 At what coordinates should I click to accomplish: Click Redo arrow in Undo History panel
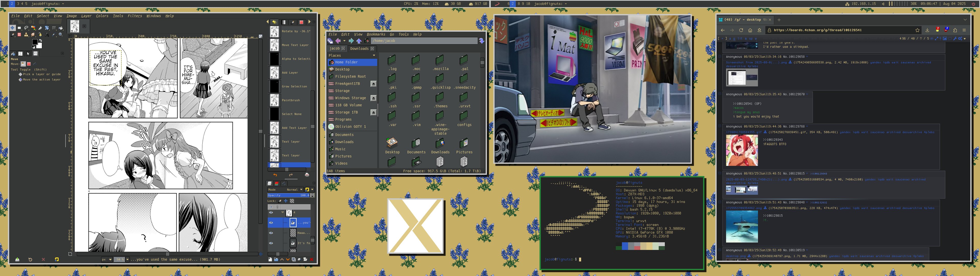point(291,175)
